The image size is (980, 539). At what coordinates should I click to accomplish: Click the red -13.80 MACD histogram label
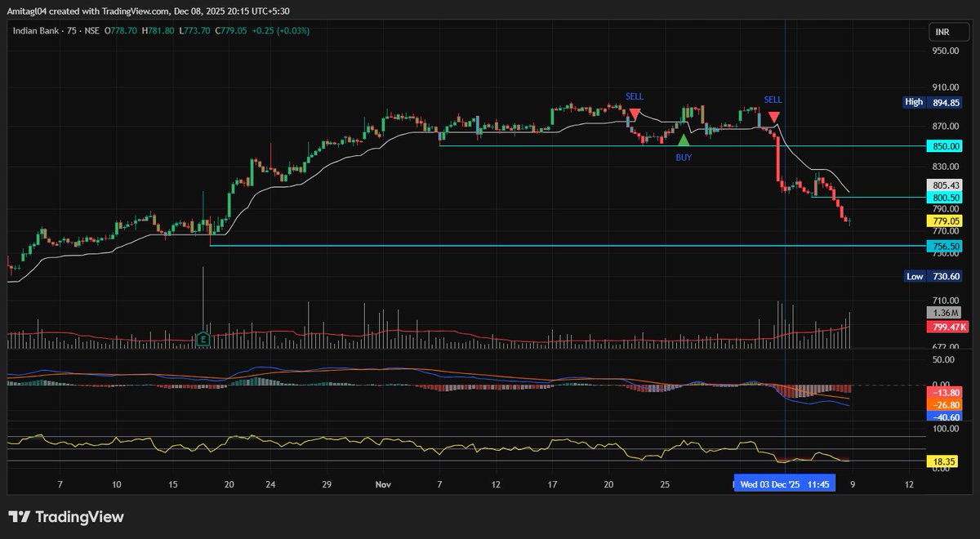(945, 393)
